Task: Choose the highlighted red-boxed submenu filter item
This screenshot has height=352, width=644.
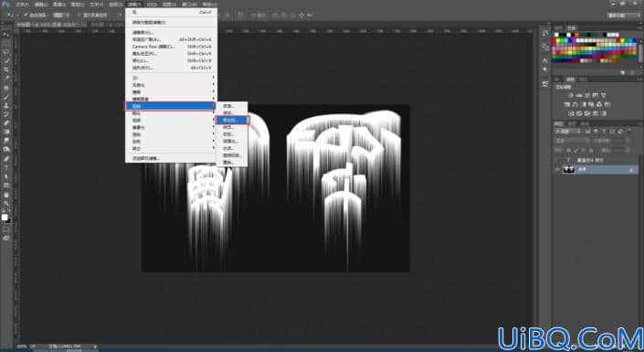Action: coord(232,120)
